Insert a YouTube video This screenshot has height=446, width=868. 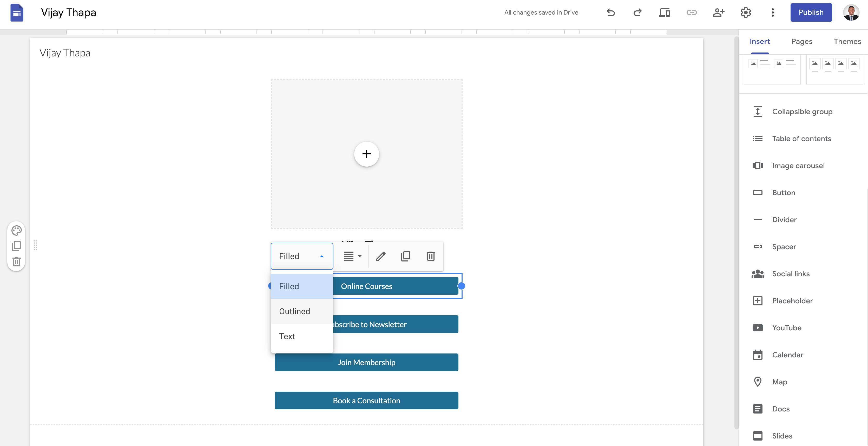(803, 328)
